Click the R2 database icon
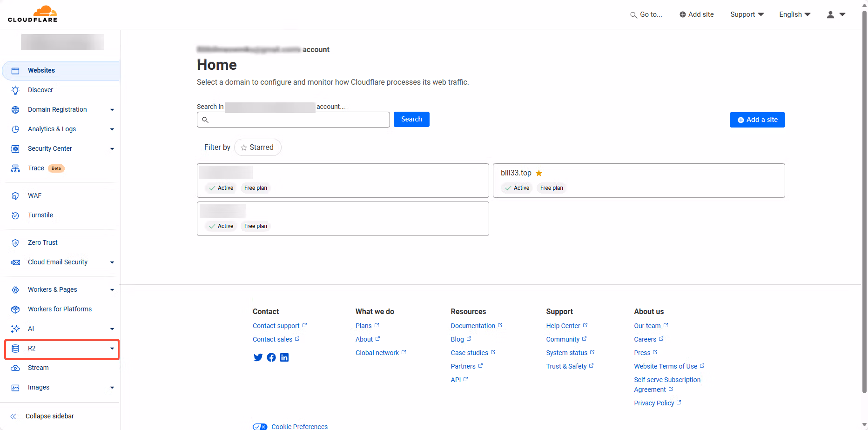 (x=15, y=349)
